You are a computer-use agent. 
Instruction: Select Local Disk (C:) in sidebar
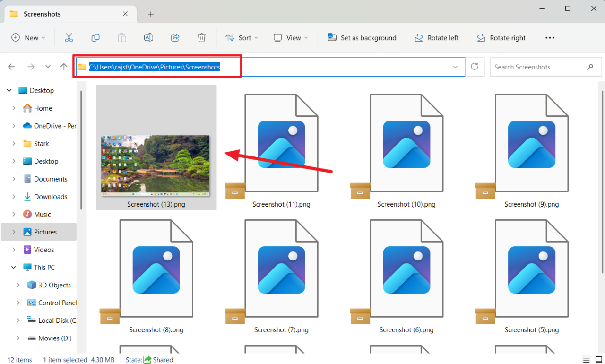coord(52,321)
